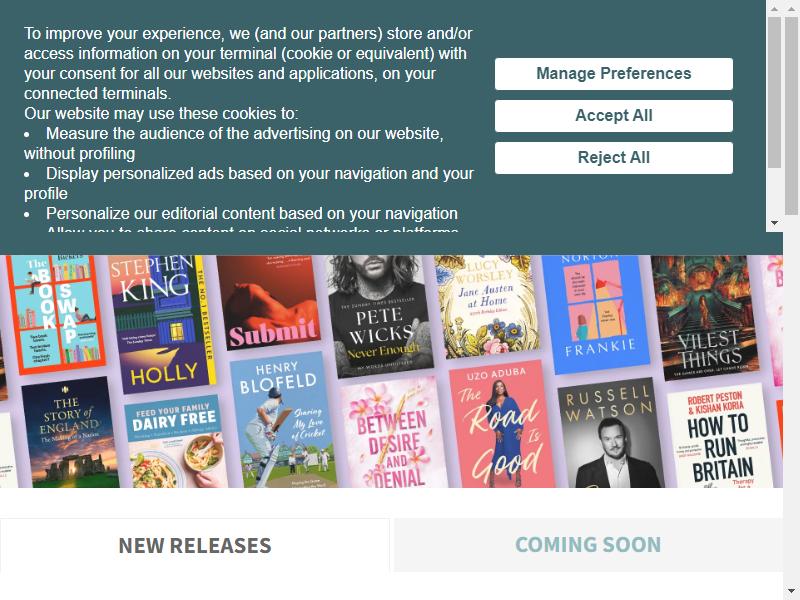Viewport: 800px width, 600px height.
Task: Open Pete Wicks Never Enough cover
Action: click(x=379, y=315)
